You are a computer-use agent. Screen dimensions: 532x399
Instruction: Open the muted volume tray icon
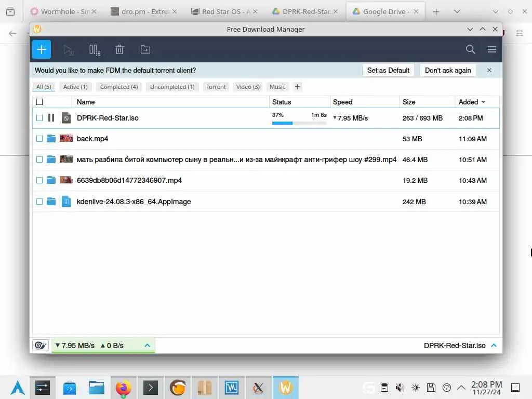[x=400, y=388]
